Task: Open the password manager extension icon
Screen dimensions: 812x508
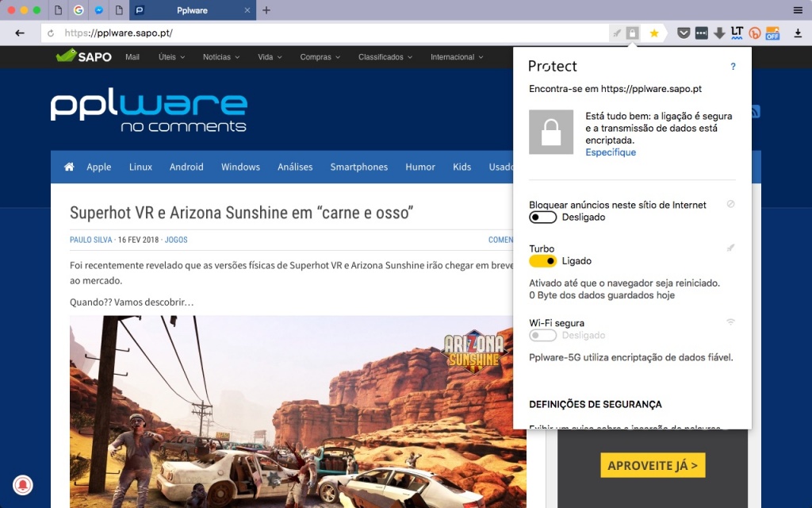Action: pyautogui.click(x=701, y=33)
